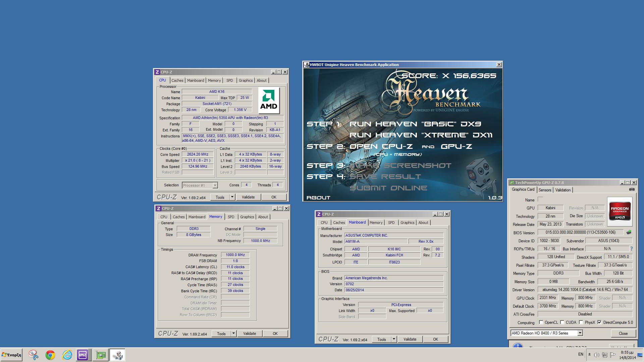Image resolution: width=644 pixels, height=362 pixels.
Task: Click the CPU-Z Memory window title icon
Action: coord(159,208)
